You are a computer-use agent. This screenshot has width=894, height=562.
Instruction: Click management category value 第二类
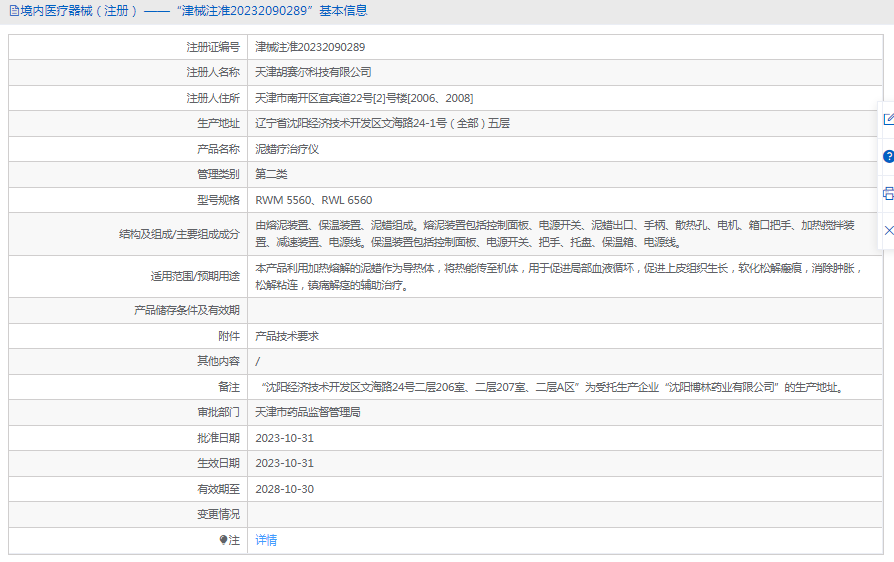click(x=271, y=174)
